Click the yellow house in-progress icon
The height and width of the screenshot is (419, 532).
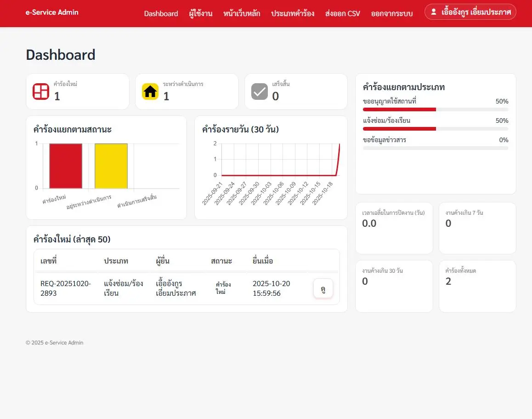point(150,92)
